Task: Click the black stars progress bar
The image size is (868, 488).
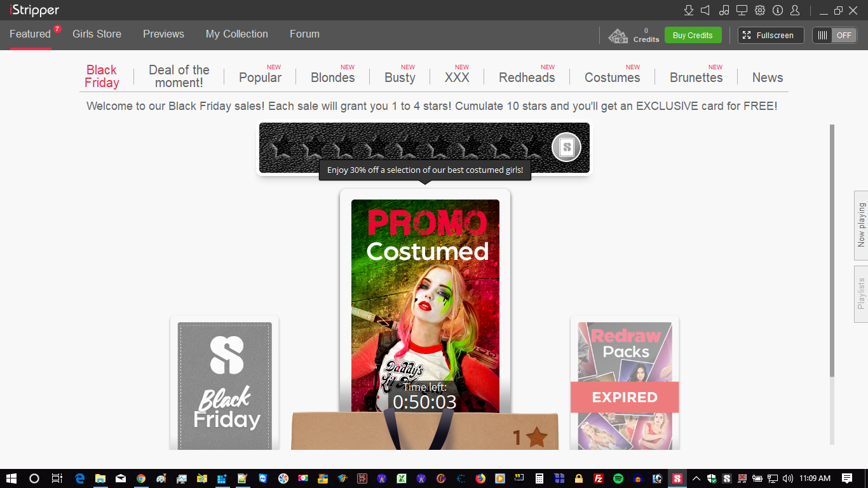Action: (x=424, y=148)
